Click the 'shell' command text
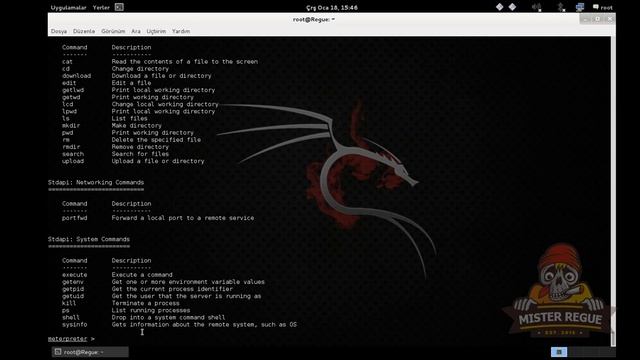The image size is (640, 360). click(71, 318)
